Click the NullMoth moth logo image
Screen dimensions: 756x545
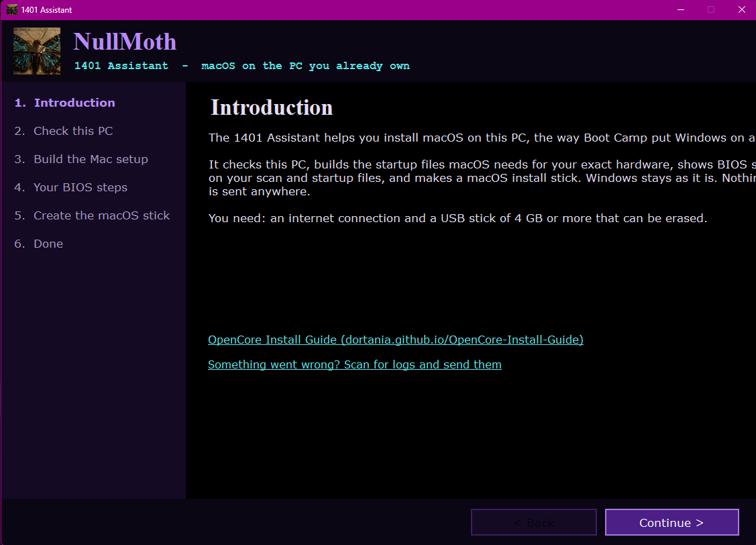point(37,51)
